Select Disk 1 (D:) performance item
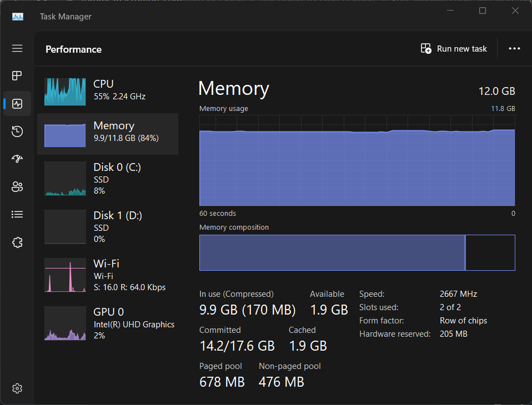This screenshot has height=405, width=532. (108, 227)
